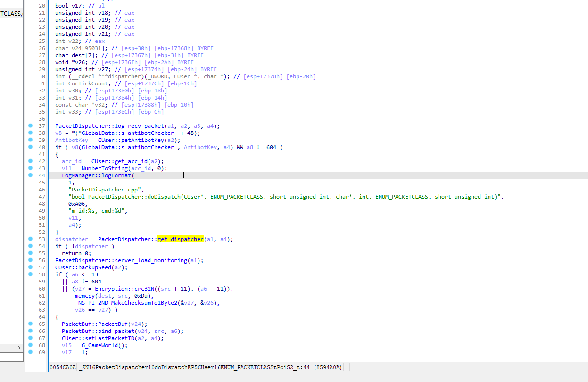Click the "return 0;" statement
The height and width of the screenshot is (382, 588).
[76, 253]
